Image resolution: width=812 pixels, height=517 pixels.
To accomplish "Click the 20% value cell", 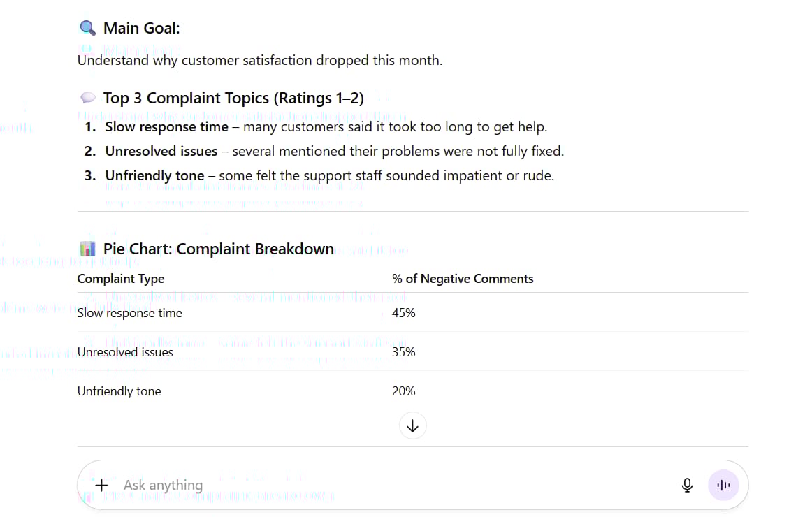I will [403, 391].
